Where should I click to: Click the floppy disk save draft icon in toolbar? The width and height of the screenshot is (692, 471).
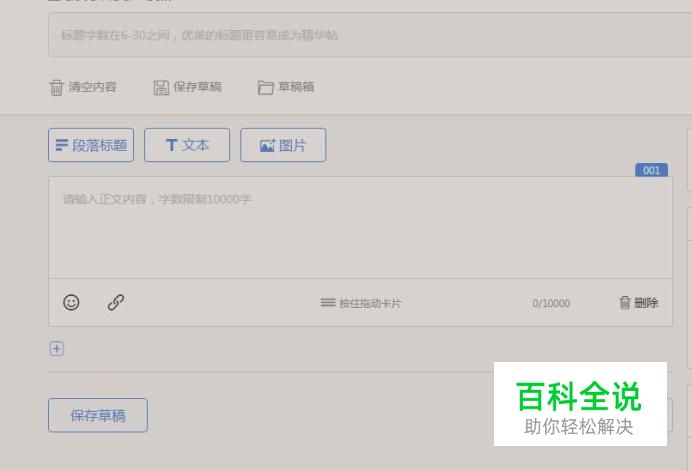[x=161, y=87]
